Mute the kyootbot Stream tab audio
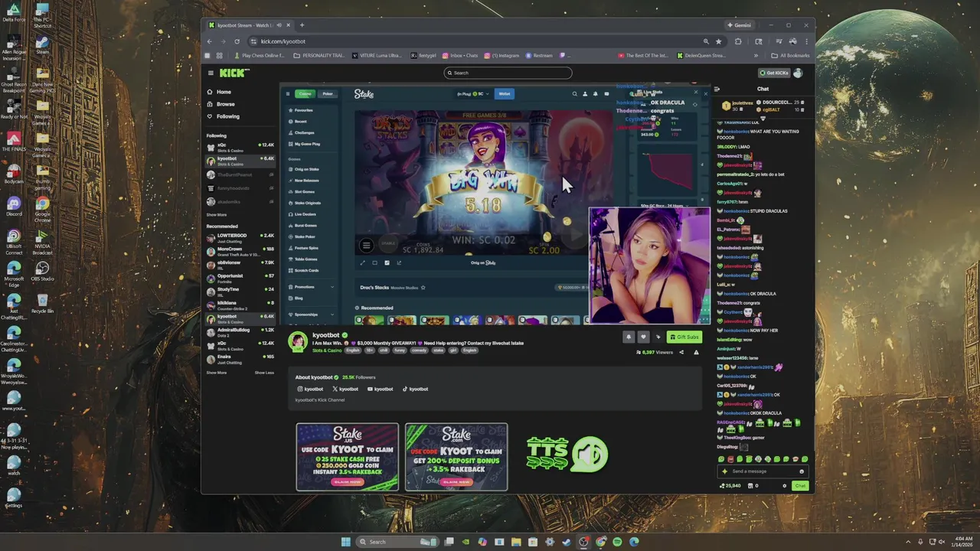The image size is (980, 551). (x=279, y=25)
